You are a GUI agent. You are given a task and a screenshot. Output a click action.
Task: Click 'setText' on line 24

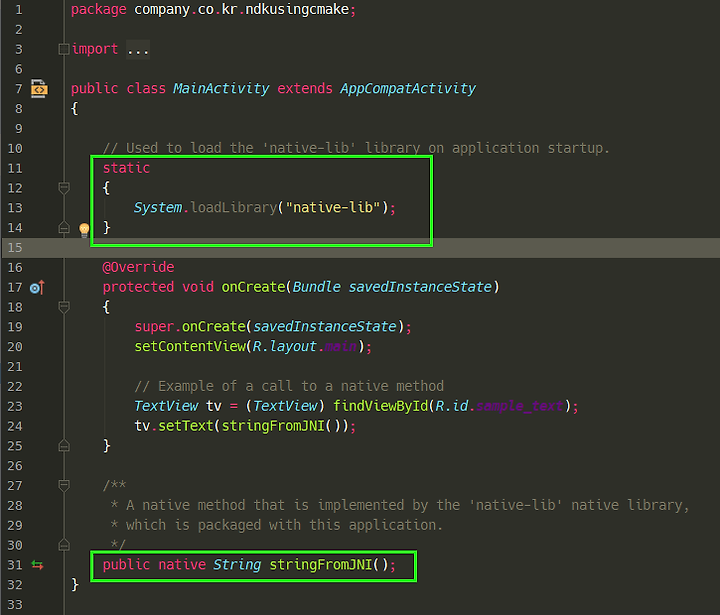tap(186, 425)
